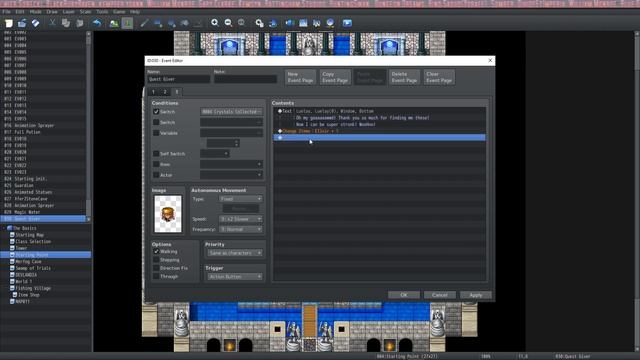Select the Shadow Pen tool
The height and width of the screenshot is (360, 640).
198,23
